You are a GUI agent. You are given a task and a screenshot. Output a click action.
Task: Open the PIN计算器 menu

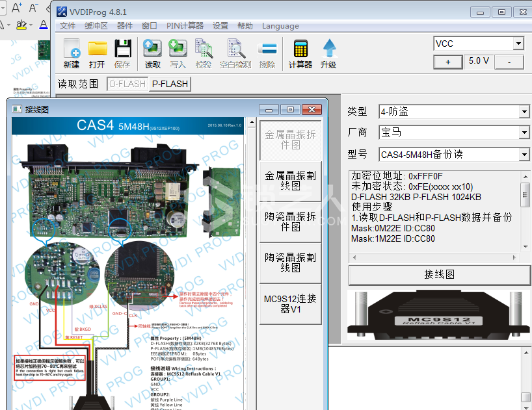(185, 26)
